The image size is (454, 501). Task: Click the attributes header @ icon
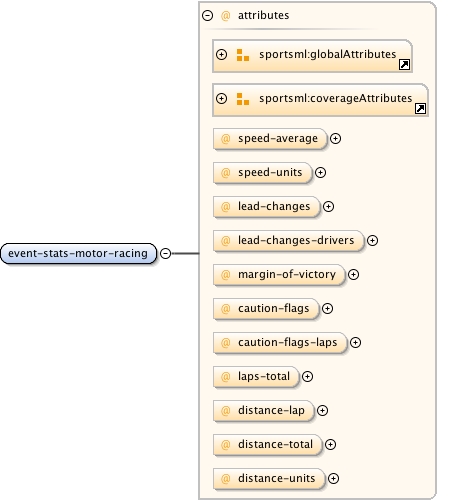(226, 16)
